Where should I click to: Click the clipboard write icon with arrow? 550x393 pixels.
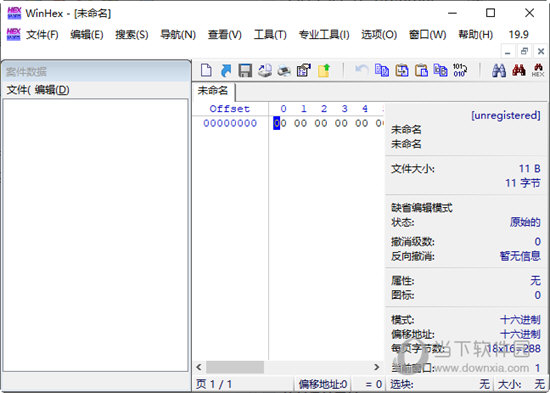point(402,70)
